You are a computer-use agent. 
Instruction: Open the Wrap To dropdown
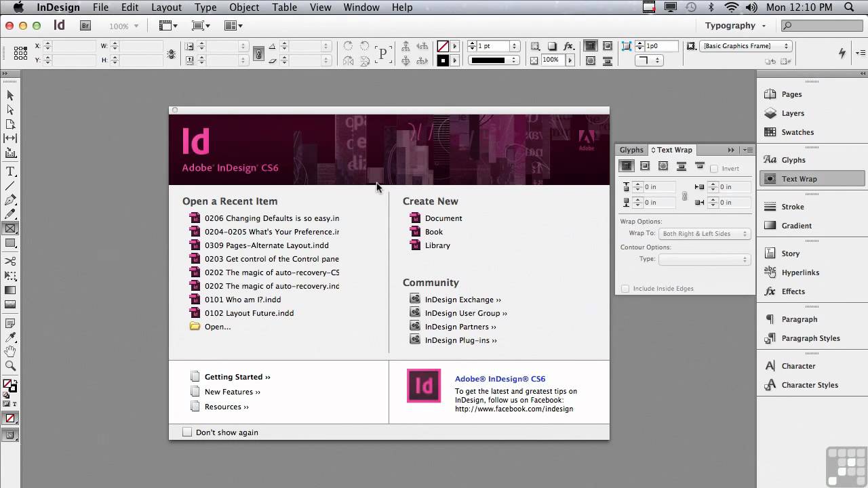704,234
